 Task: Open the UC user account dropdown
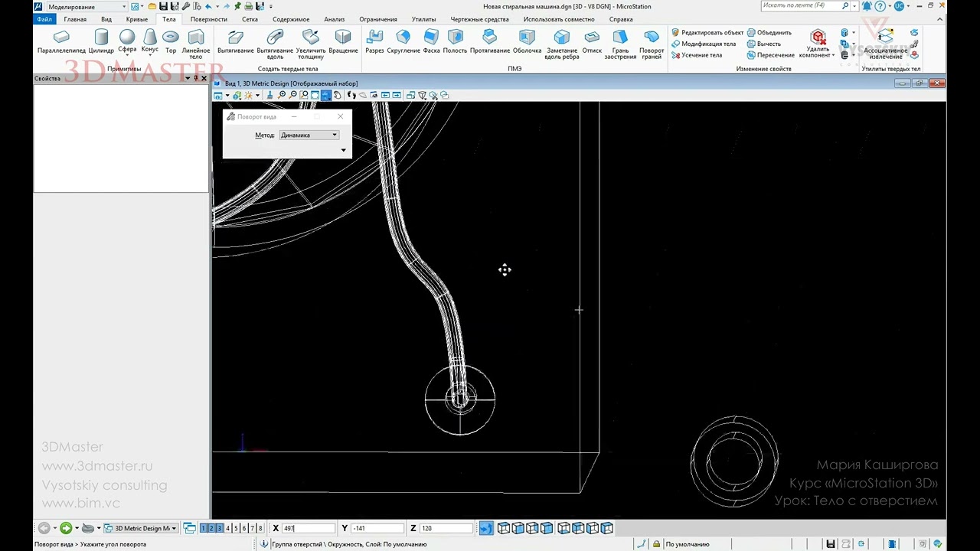coord(909,6)
